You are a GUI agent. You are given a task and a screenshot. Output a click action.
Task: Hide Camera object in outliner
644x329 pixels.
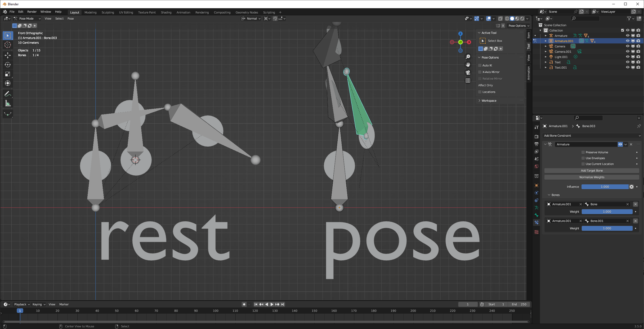click(627, 46)
